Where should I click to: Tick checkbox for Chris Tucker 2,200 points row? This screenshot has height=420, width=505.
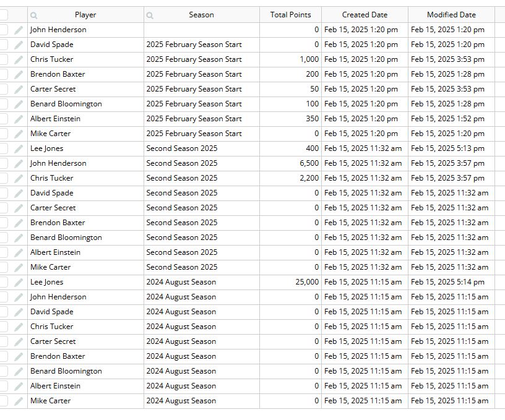point(3,178)
